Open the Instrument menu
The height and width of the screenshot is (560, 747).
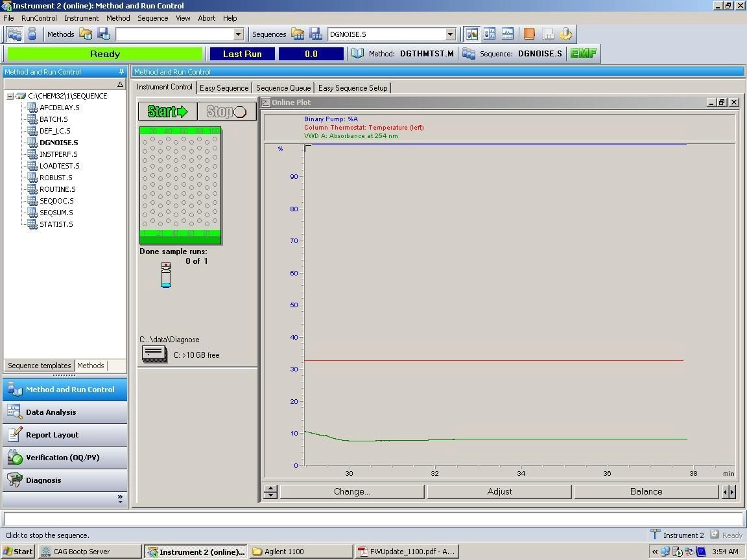pyautogui.click(x=82, y=18)
